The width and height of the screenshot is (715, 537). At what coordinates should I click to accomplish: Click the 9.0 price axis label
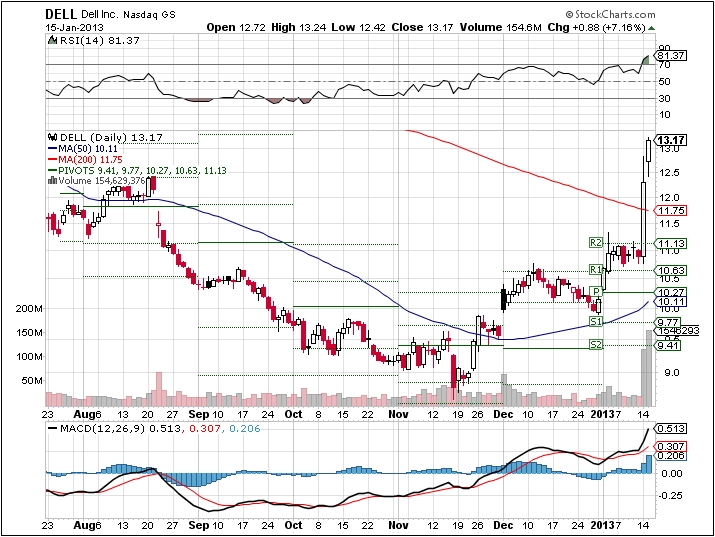[x=672, y=373]
